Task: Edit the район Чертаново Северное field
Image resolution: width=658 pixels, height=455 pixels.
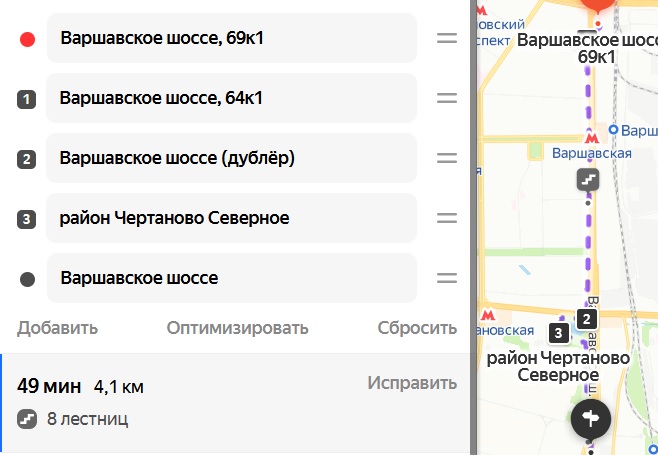Action: pos(230,219)
